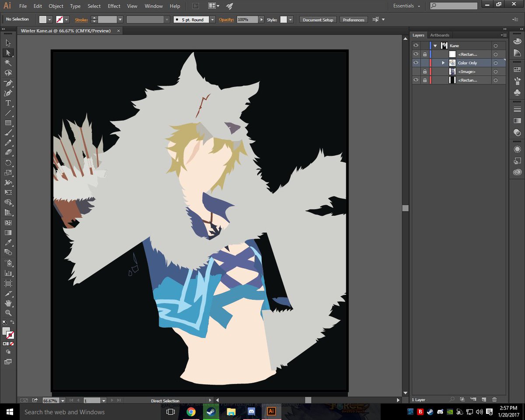Click the Preferences button

(x=353, y=20)
